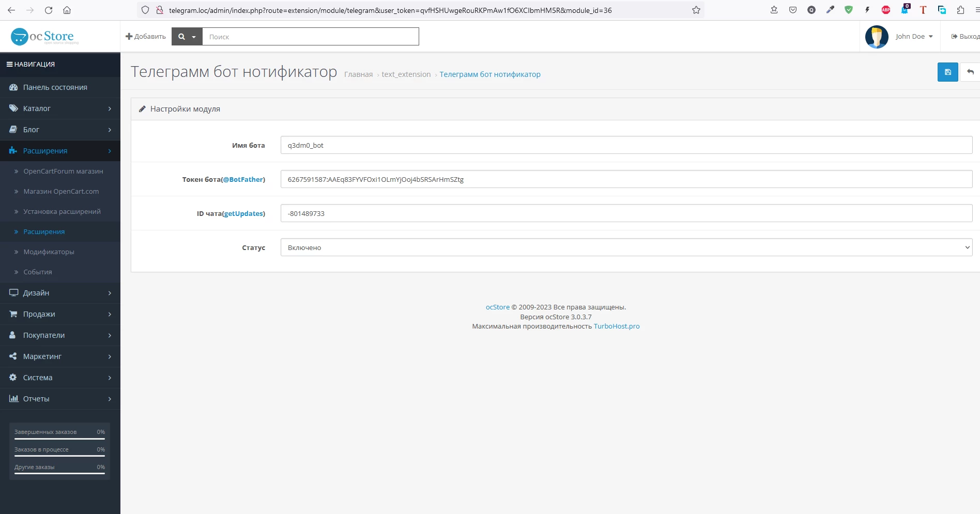Click the insecure connection lock icon
Screen dimensions: 980x514
point(160,10)
